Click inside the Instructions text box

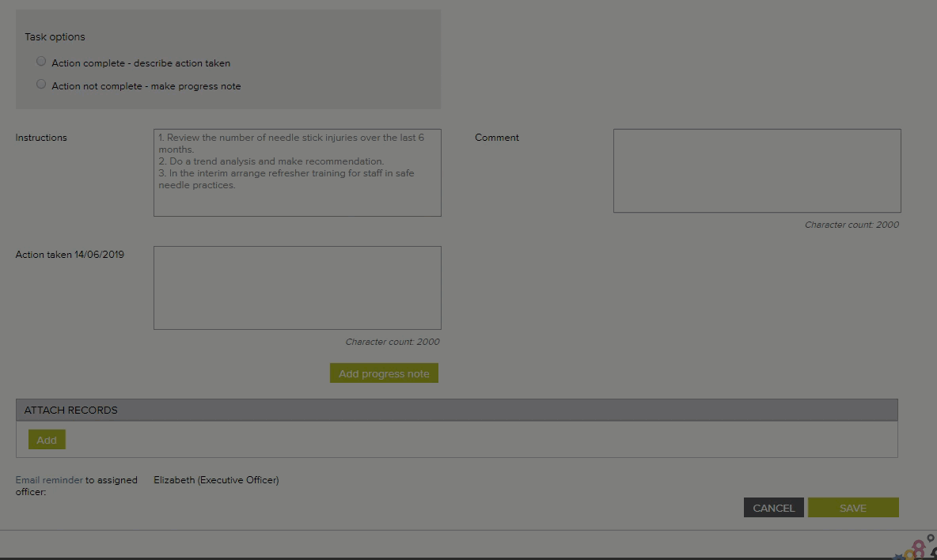tap(297, 172)
